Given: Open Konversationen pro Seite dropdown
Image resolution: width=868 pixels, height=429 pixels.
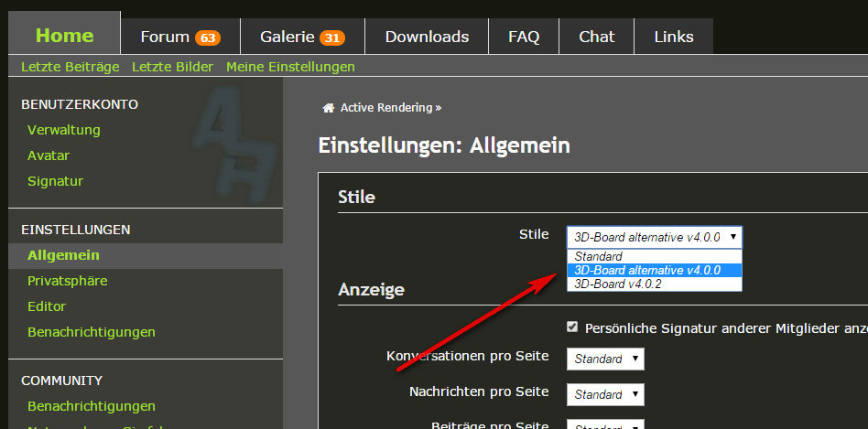Looking at the screenshot, I should (x=605, y=359).
